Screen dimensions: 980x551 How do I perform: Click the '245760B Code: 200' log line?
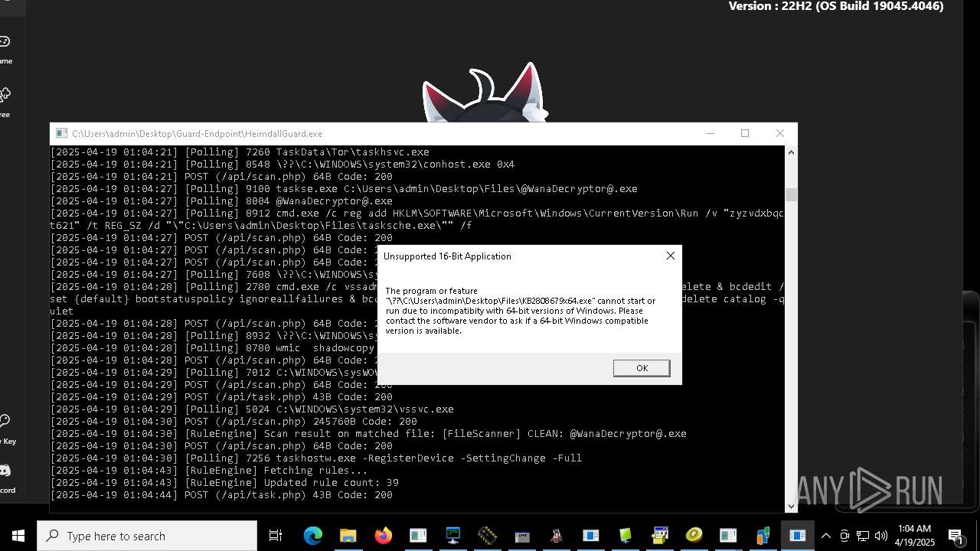pos(234,421)
